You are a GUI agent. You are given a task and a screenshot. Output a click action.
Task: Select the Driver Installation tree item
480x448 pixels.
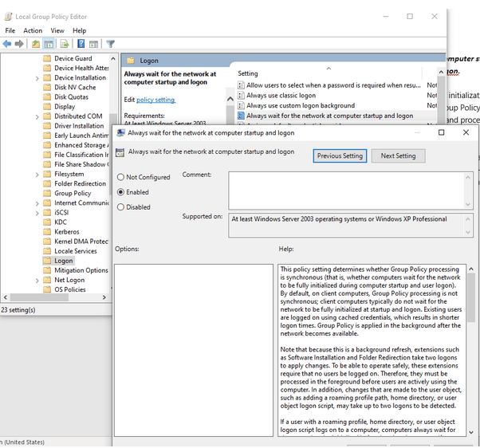[79, 126]
